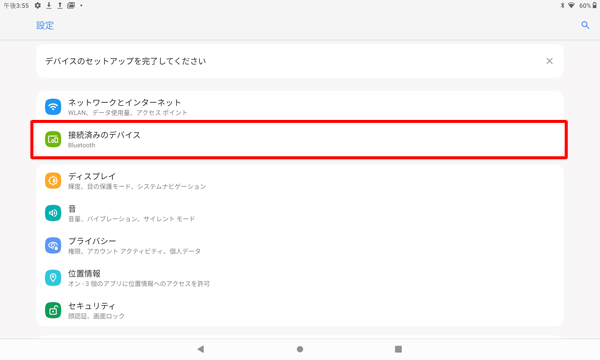Open the settings search magnifier icon
Viewport: 600px width, 360px height.
pos(585,25)
